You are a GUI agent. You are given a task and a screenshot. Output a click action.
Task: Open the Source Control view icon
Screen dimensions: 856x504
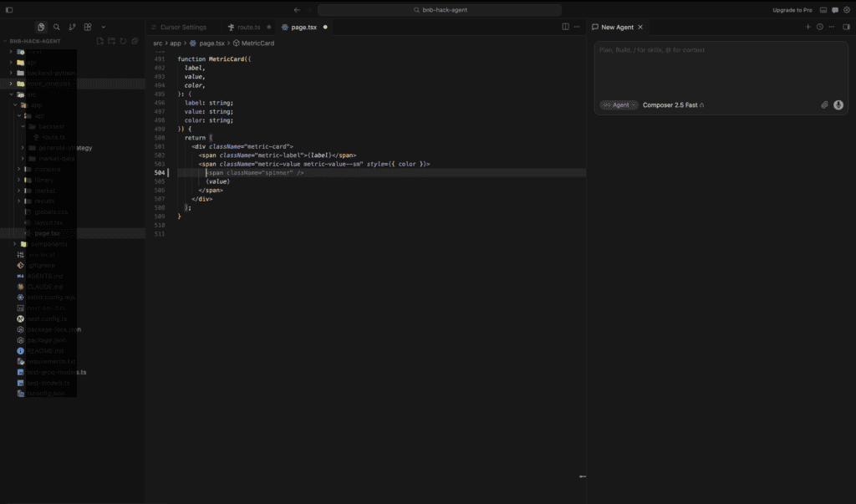click(x=72, y=27)
